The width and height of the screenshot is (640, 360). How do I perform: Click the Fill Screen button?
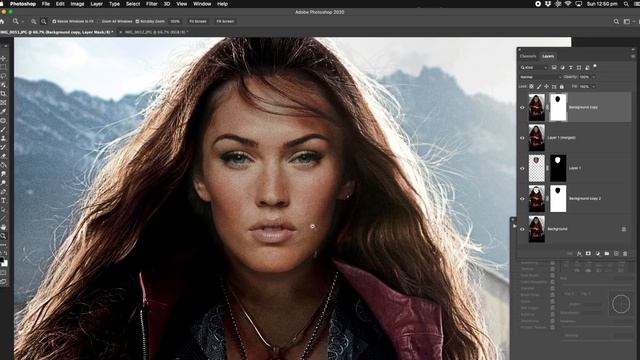(225, 21)
